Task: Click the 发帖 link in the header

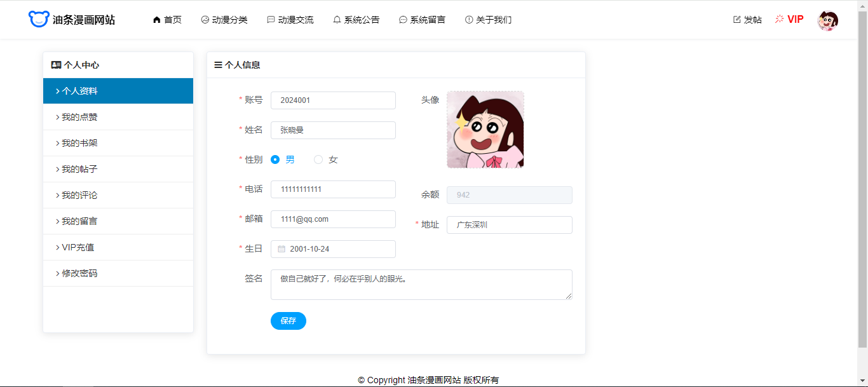Action: click(x=748, y=20)
